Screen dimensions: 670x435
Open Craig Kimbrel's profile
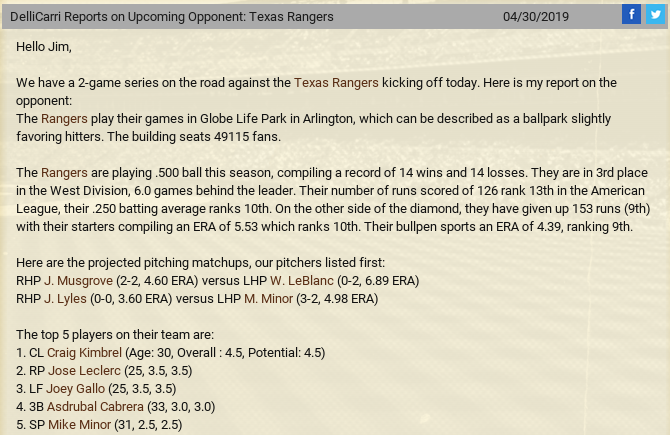[x=84, y=353]
